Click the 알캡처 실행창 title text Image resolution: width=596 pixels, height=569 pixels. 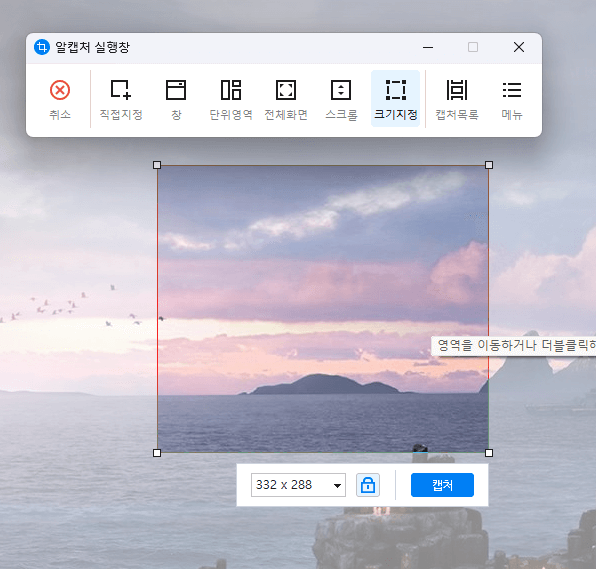click(92, 47)
